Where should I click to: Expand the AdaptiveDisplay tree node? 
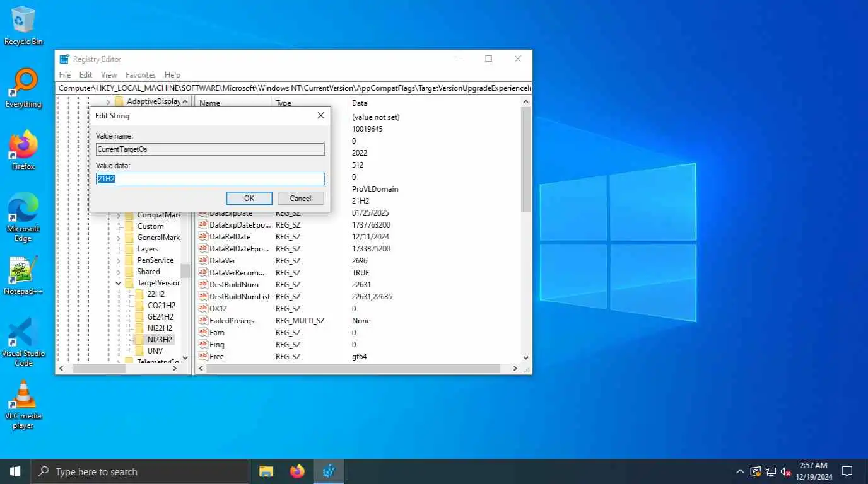tap(108, 101)
